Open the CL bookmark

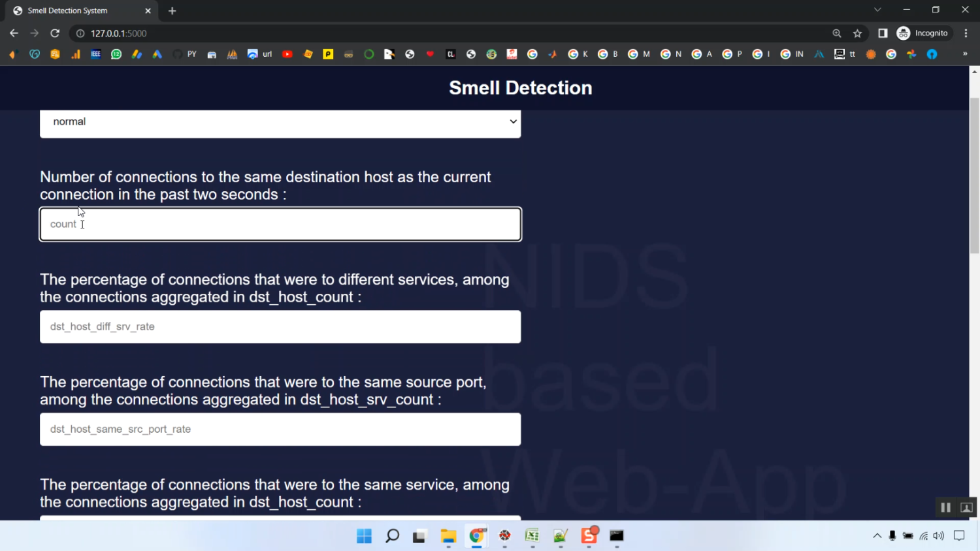[451, 54]
